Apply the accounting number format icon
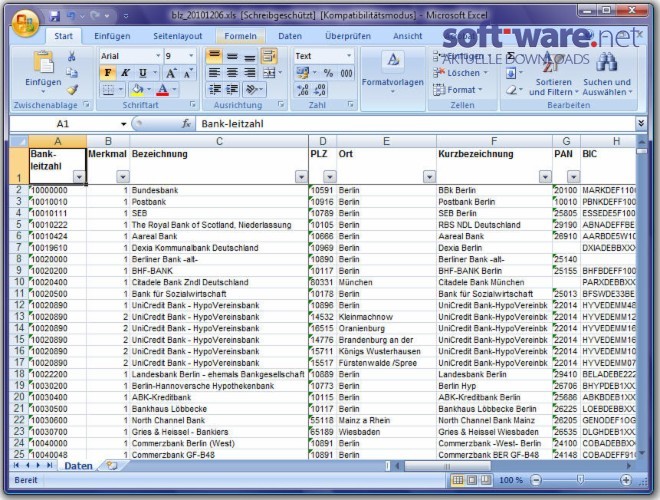The width and height of the screenshot is (660, 500). [x=303, y=73]
